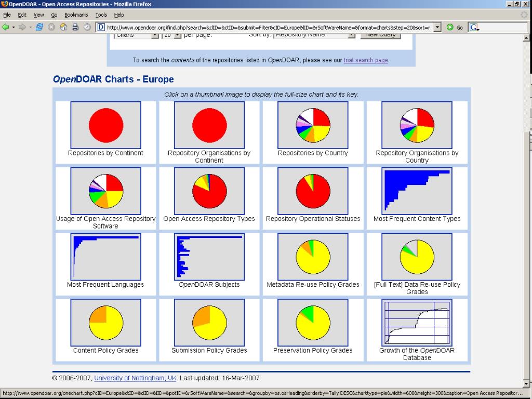This screenshot has width=532, height=399.
Task: Open the Forward button history dropdown arrow
Action: click(x=30, y=27)
